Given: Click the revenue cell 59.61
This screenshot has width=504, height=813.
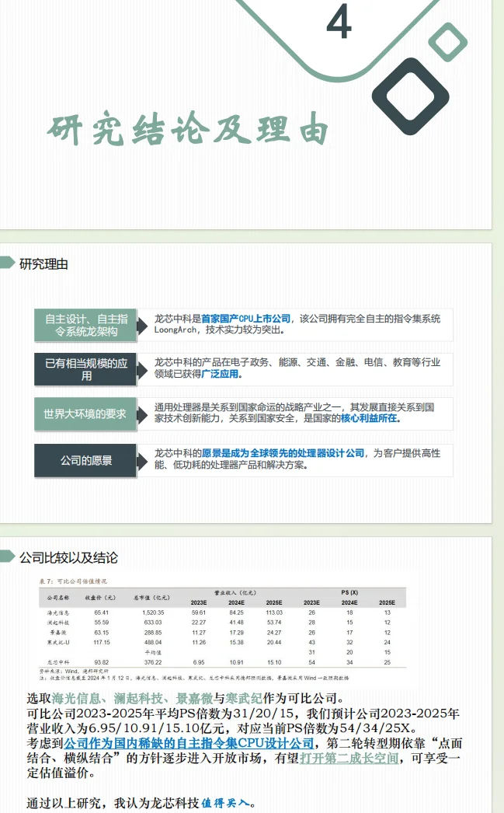Looking at the screenshot, I should tap(199, 613).
